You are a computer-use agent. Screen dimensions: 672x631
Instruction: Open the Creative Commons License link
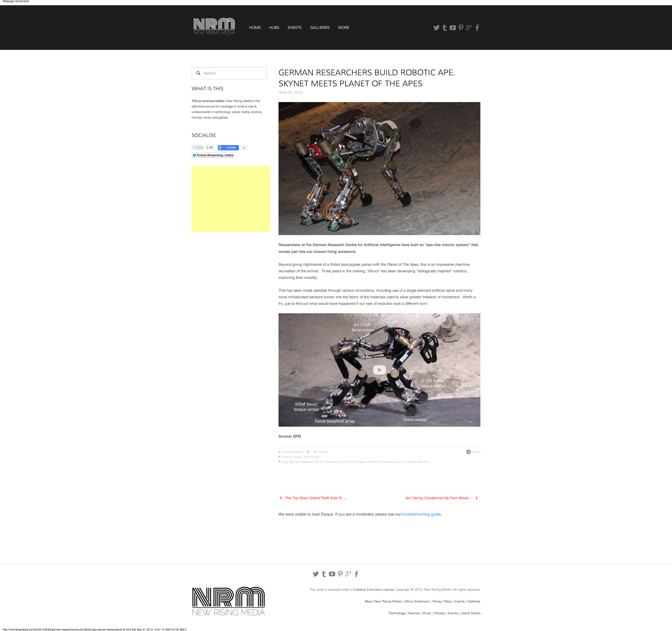374,589
